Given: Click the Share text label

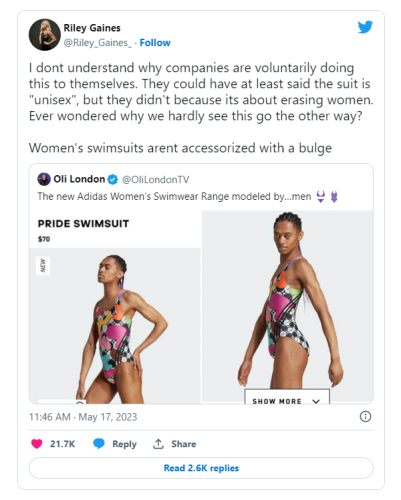Looking at the screenshot, I should (x=184, y=444).
